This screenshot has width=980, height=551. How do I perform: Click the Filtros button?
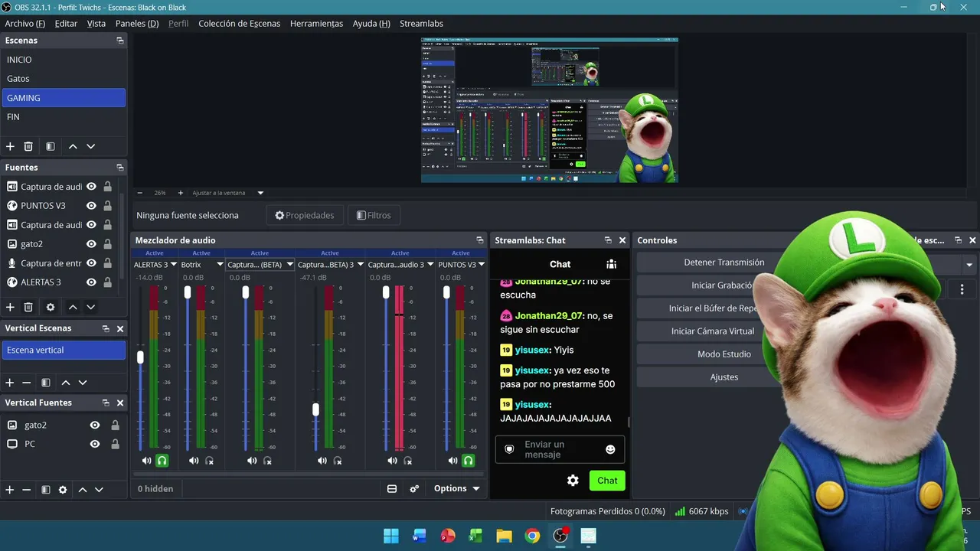coord(374,216)
